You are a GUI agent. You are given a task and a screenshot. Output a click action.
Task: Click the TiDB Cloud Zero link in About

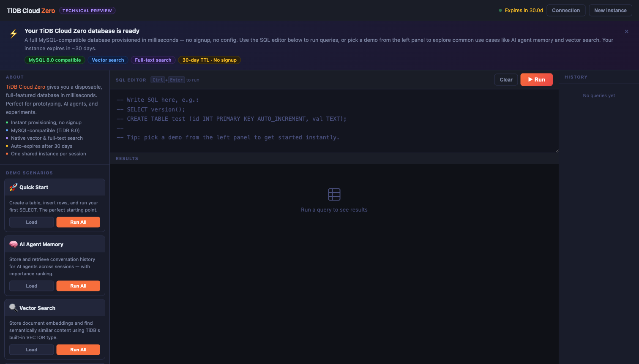pyautogui.click(x=25, y=87)
